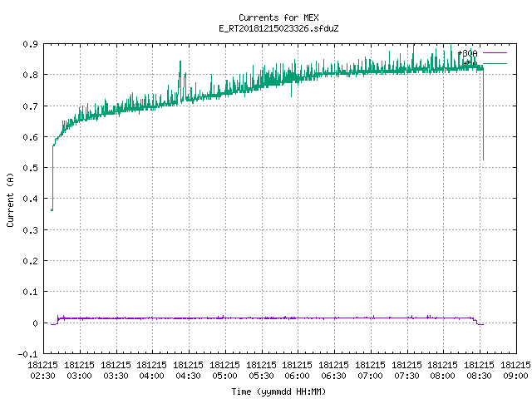Click the x-axis time label "03:00"
This screenshot has width=532, height=399.
point(79,376)
